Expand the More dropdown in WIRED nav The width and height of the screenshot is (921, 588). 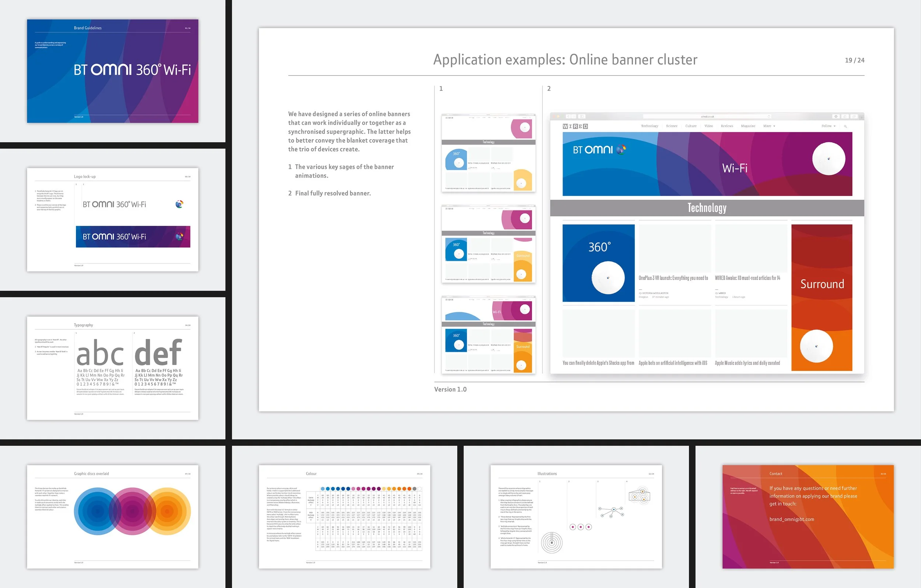pyautogui.click(x=769, y=126)
